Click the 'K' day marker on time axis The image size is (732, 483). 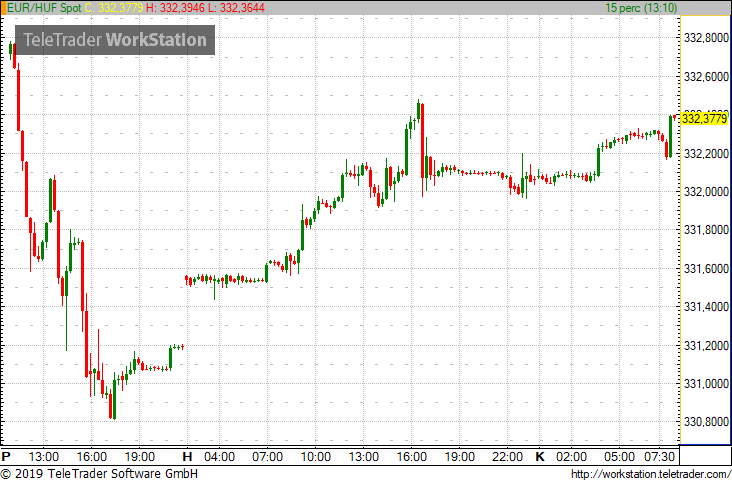tap(540, 456)
